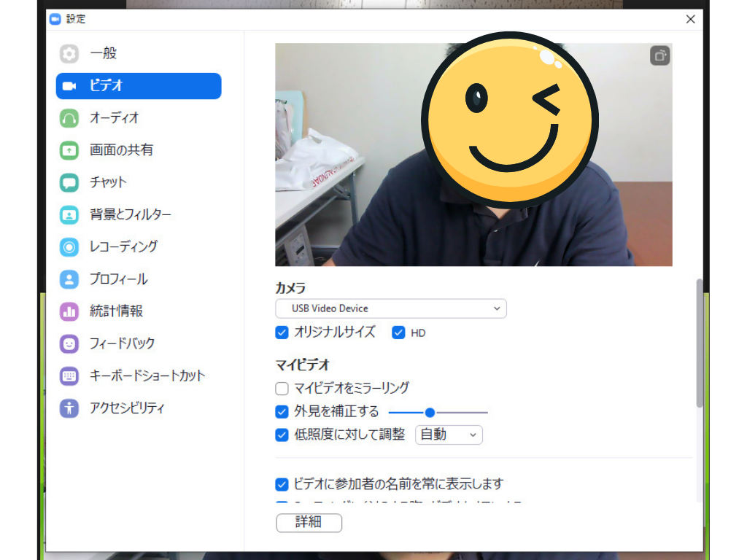The width and height of the screenshot is (747, 560).
Task: Disable the HD checkbox
Action: 398,332
